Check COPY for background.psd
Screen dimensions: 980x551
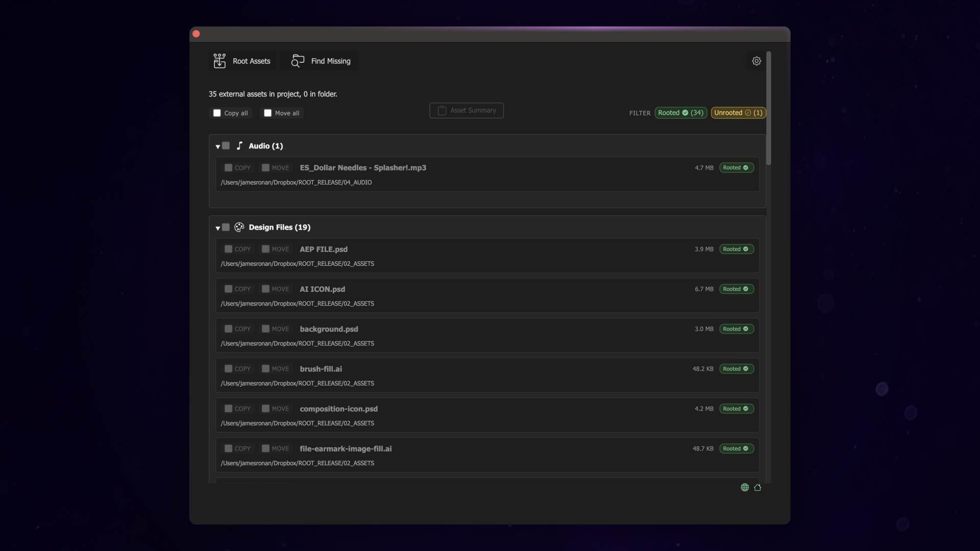coord(228,329)
